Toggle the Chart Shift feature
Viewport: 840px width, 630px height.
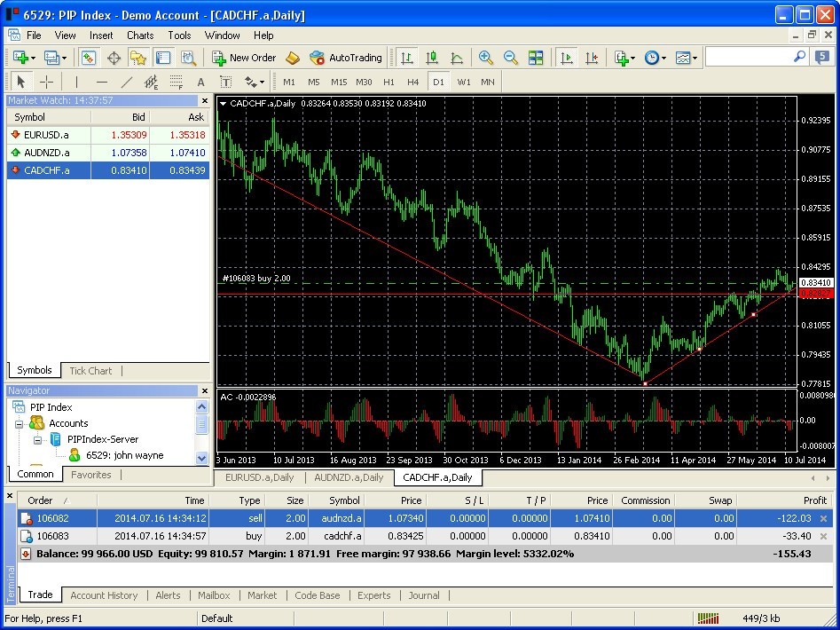[x=593, y=58]
